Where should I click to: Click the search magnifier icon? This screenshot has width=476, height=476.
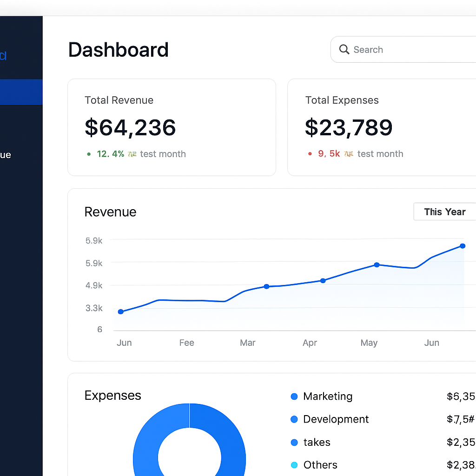(344, 49)
